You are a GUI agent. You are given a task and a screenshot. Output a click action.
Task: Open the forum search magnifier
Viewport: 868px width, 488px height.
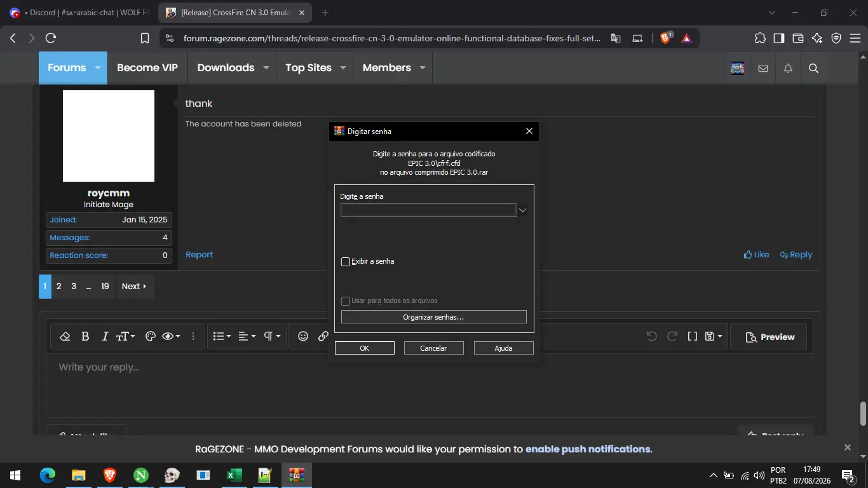(813, 68)
